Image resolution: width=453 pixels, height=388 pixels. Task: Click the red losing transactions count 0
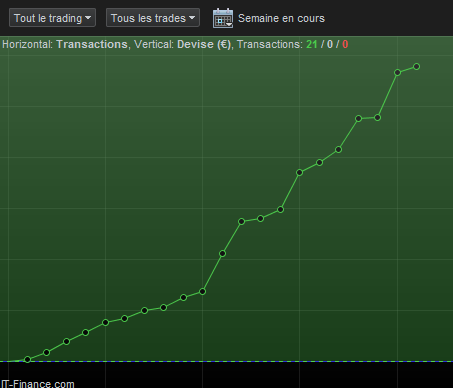(x=345, y=44)
